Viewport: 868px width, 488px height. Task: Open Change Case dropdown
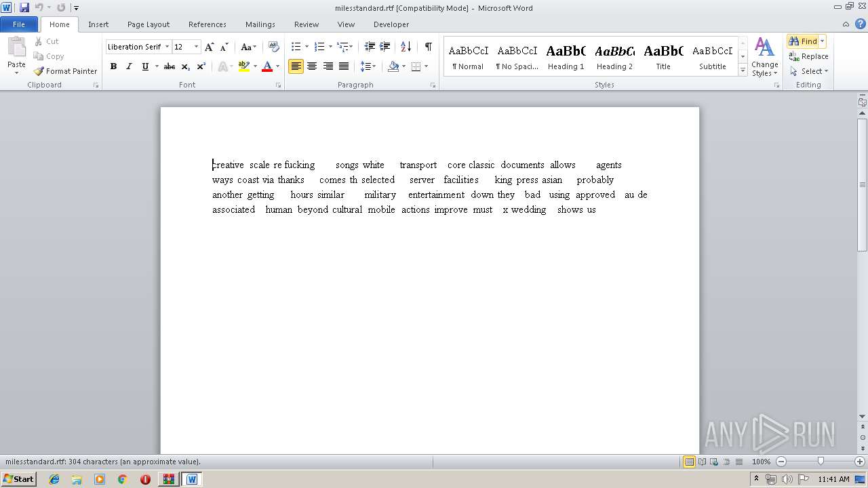(249, 47)
